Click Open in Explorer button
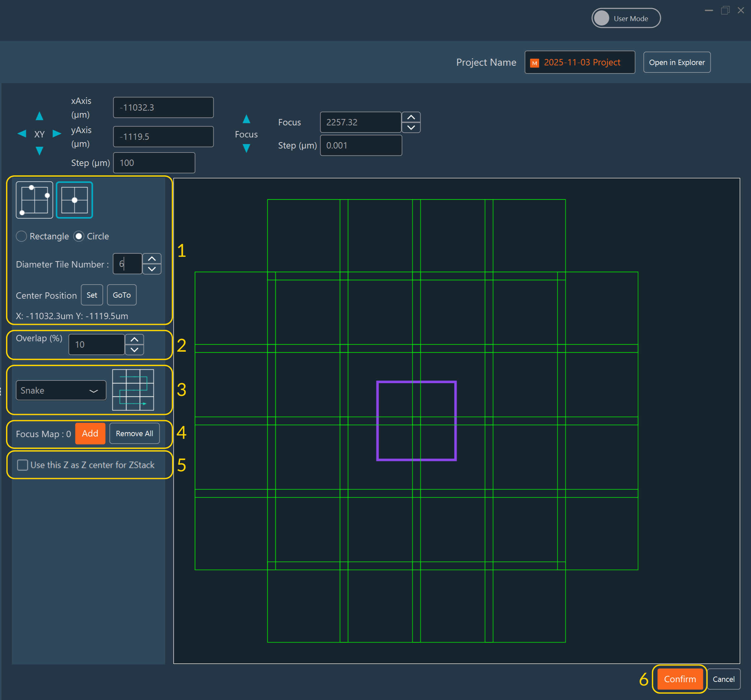 click(x=677, y=62)
